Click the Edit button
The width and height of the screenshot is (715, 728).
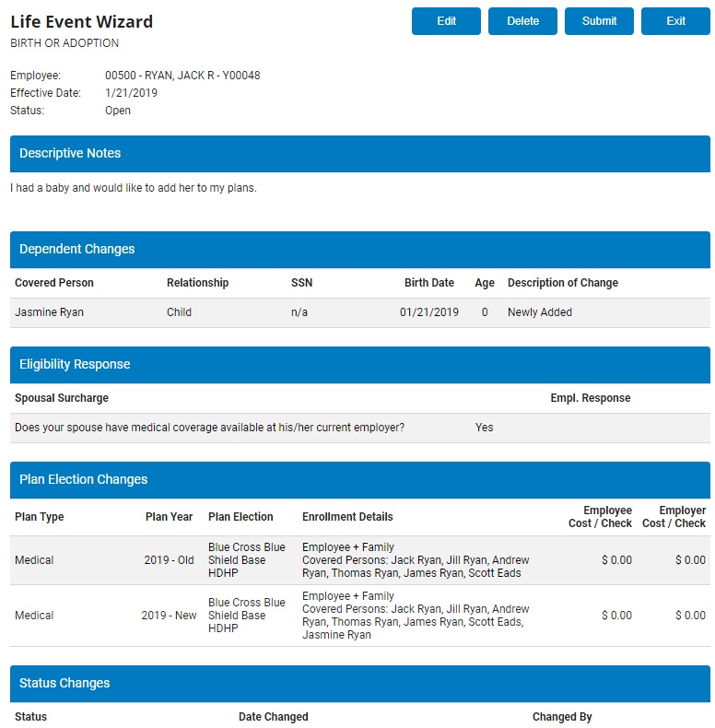[446, 21]
